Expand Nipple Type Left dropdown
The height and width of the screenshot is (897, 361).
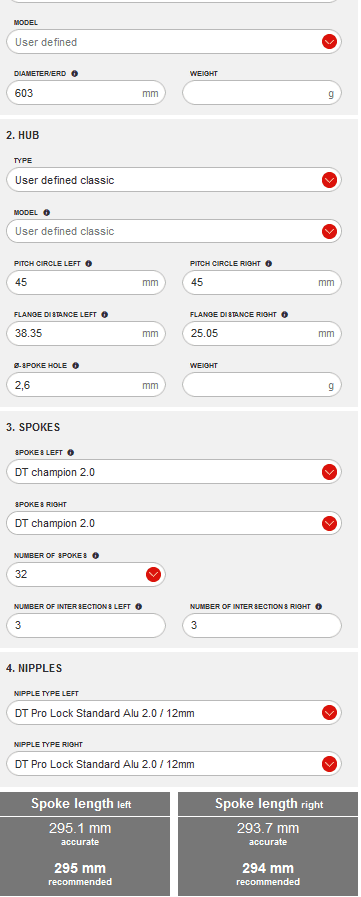(x=174, y=713)
